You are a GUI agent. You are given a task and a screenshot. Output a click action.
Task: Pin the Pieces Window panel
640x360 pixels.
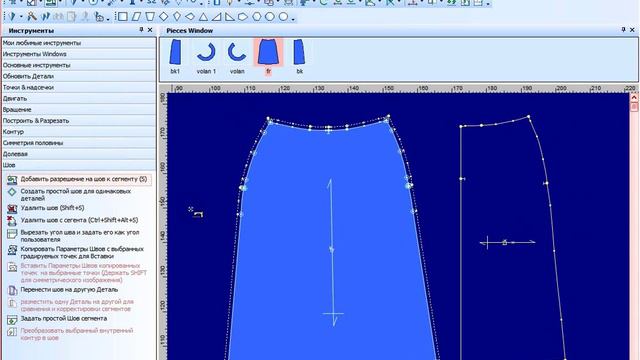pos(623,30)
